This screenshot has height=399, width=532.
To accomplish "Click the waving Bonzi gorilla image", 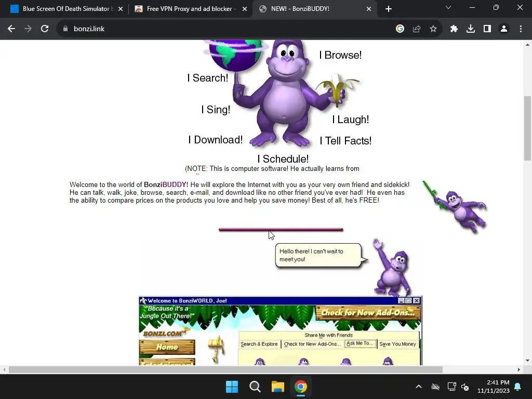I will tap(393, 268).
